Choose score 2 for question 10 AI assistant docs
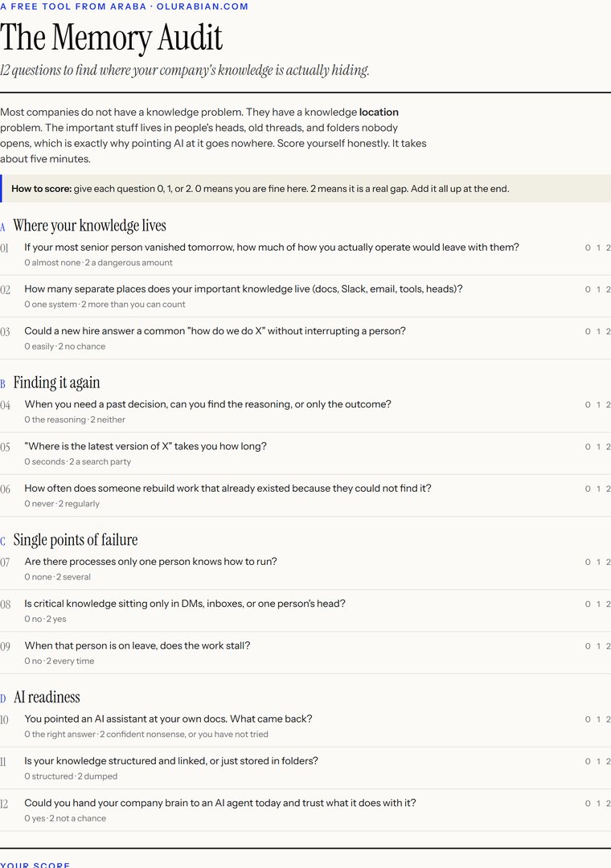The image size is (611, 868). pyautogui.click(x=608, y=719)
